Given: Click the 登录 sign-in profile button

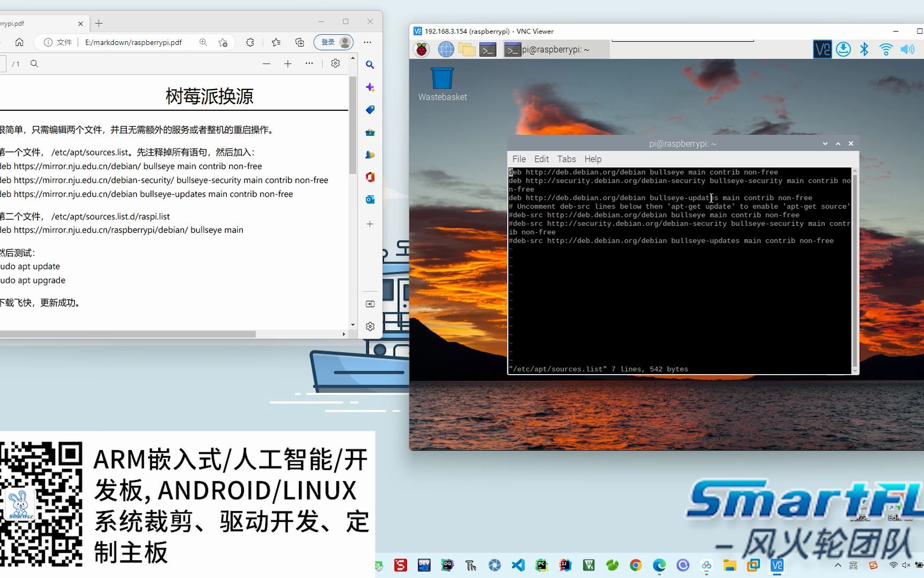Looking at the screenshot, I should click(x=334, y=42).
